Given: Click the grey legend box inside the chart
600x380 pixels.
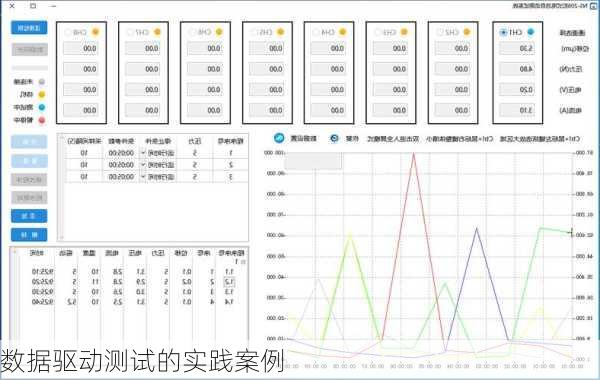Looking at the screenshot, I should 313,161.
